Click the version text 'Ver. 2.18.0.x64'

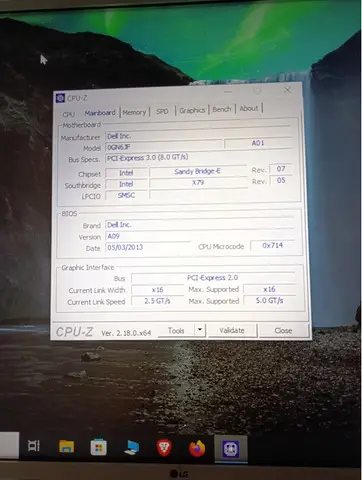[126, 333]
